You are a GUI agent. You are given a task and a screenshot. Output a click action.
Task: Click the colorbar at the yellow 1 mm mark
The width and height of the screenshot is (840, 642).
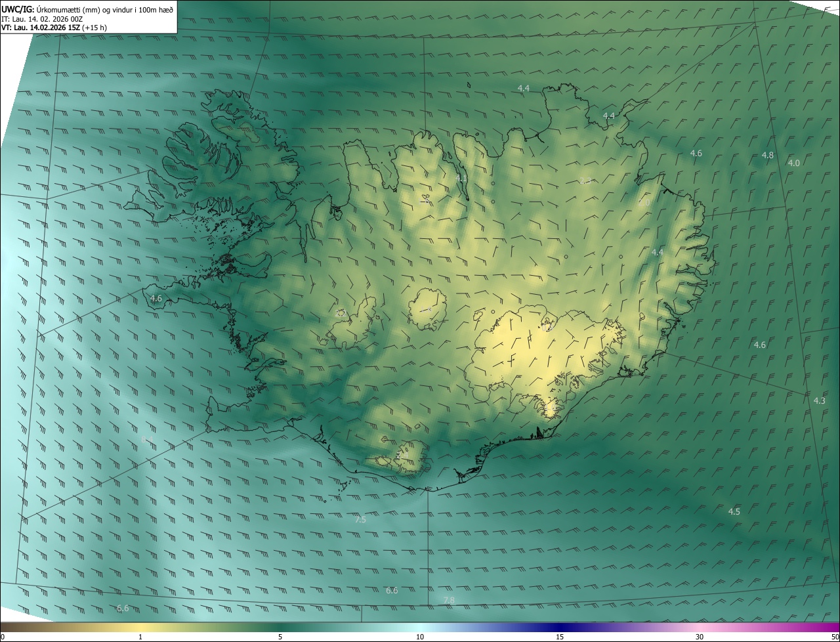pyautogui.click(x=140, y=628)
